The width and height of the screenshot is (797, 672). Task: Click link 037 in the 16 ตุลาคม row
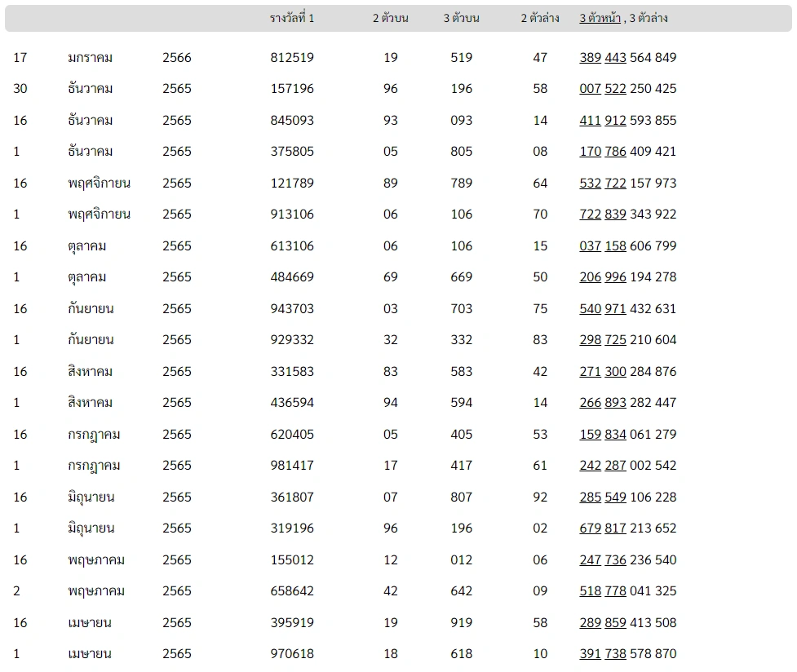(x=590, y=246)
